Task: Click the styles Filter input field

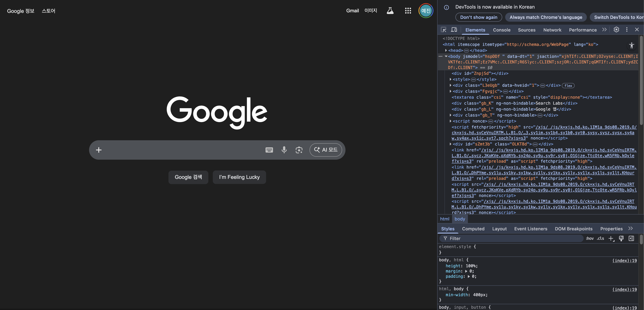Action: click(512, 238)
